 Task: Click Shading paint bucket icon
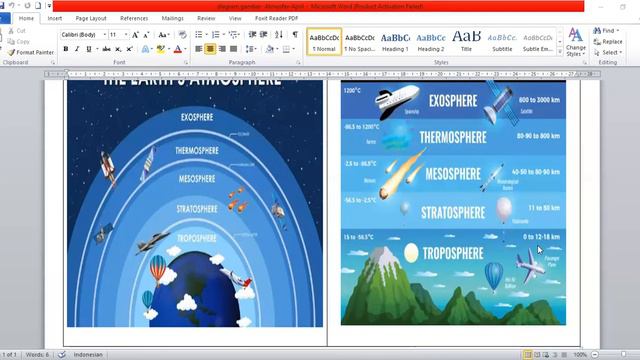click(x=269, y=49)
